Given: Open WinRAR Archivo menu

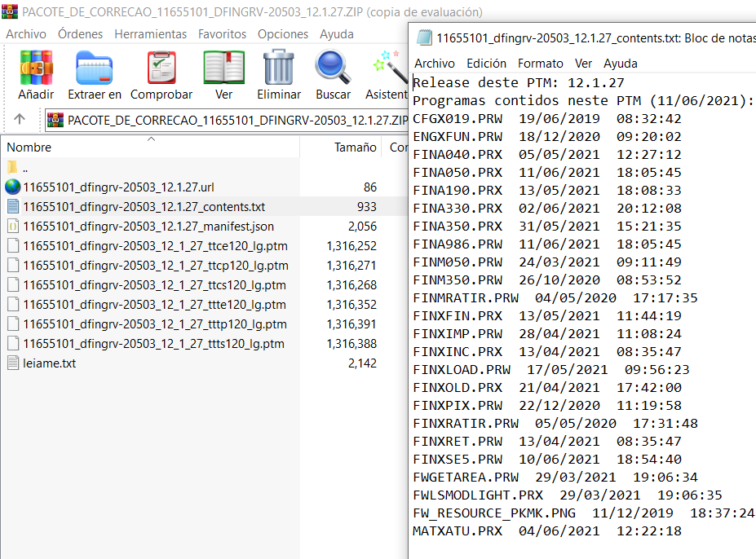Looking at the screenshot, I should point(26,34).
